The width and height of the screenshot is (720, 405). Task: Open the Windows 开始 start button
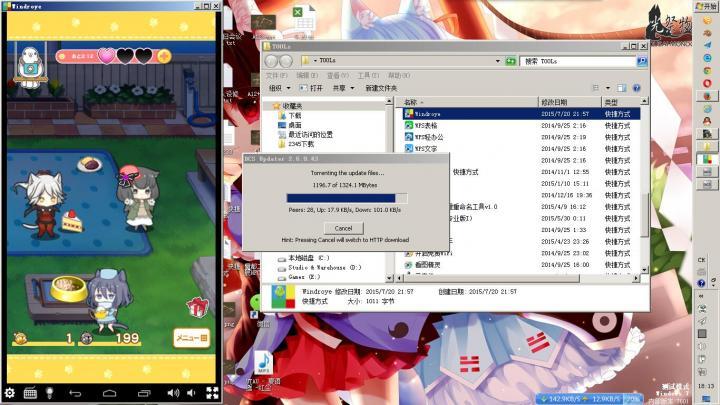[708, 6]
